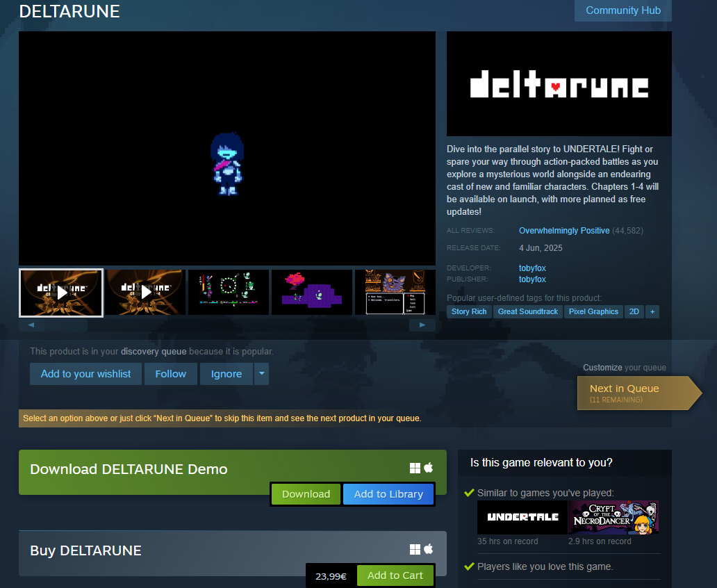Click the Ignore button
717x588 pixels.
pyautogui.click(x=226, y=374)
